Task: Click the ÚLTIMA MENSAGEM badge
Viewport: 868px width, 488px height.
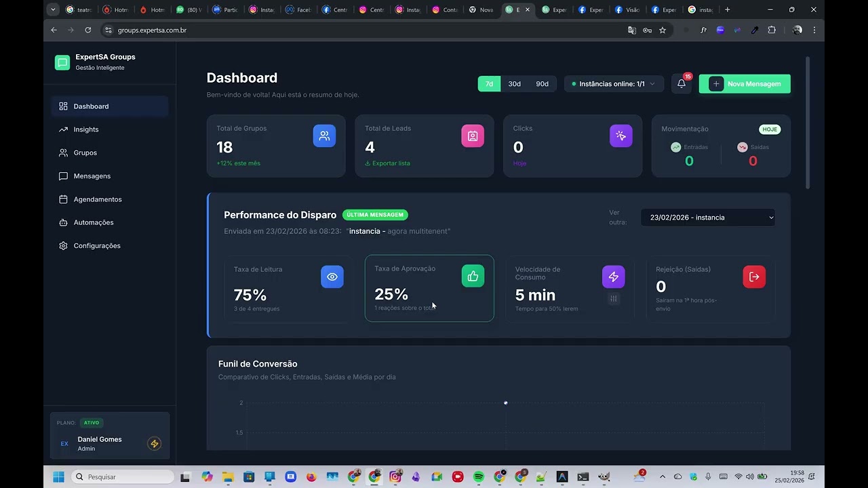Action: coord(375,215)
